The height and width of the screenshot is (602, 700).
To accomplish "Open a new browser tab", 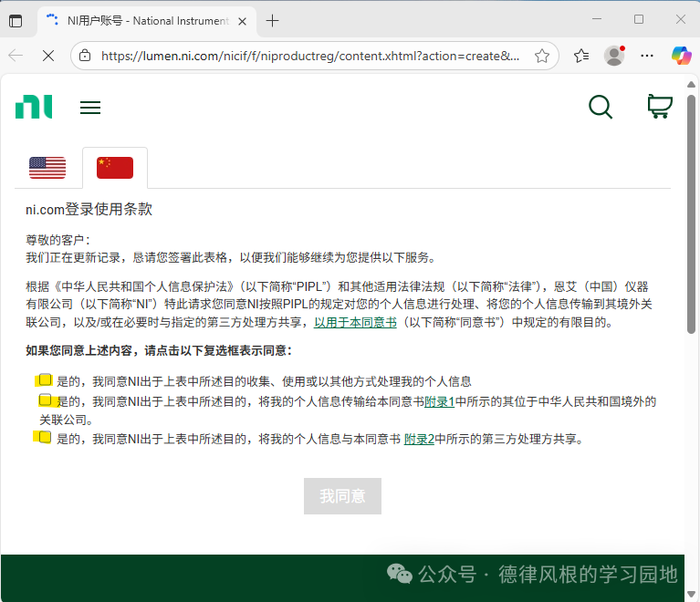I will click(x=272, y=21).
